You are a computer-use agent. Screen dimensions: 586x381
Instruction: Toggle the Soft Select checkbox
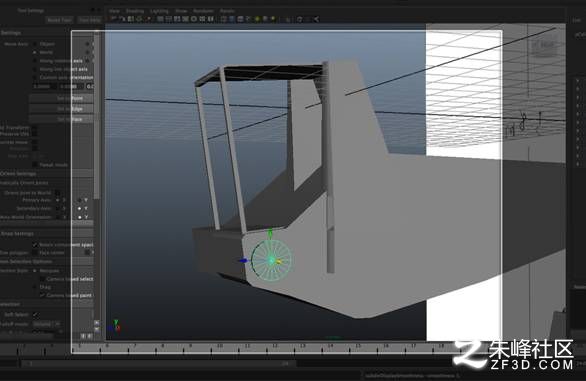point(35,314)
